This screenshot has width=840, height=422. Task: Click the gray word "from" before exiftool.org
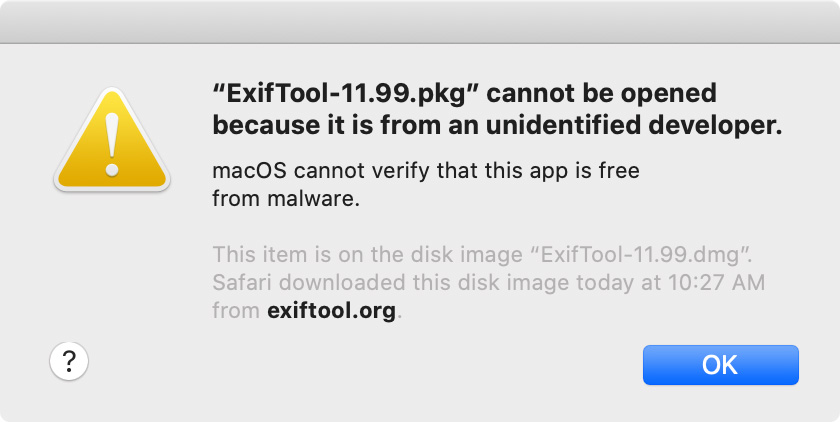[236, 310]
